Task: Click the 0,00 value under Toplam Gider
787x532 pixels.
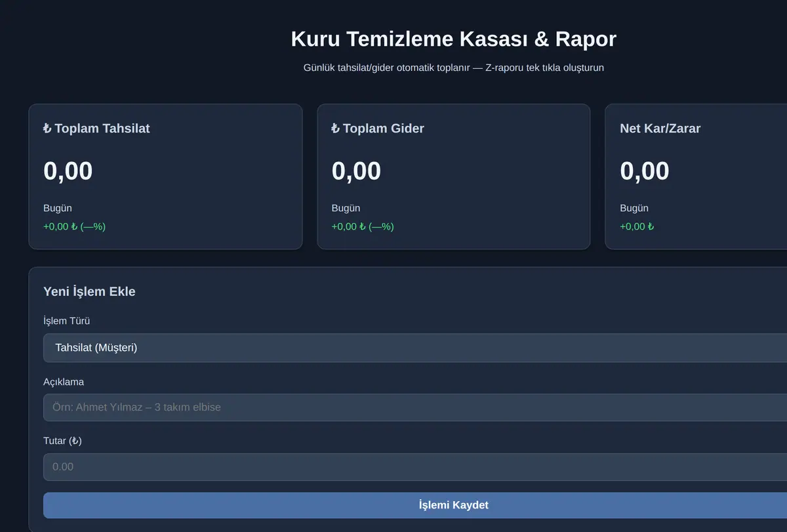Action: [x=356, y=171]
